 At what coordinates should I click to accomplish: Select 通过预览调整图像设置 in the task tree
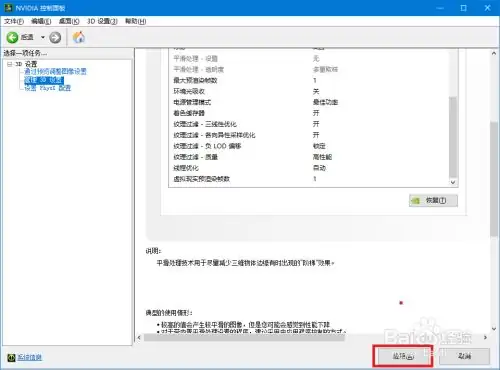(55, 71)
